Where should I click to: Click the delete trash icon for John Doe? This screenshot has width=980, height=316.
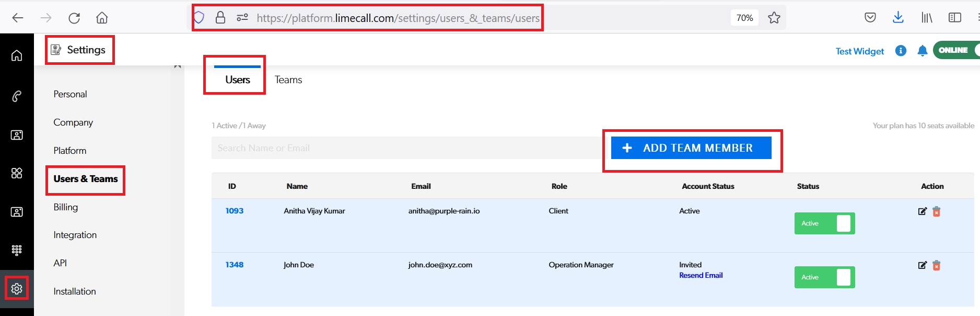[x=936, y=265]
